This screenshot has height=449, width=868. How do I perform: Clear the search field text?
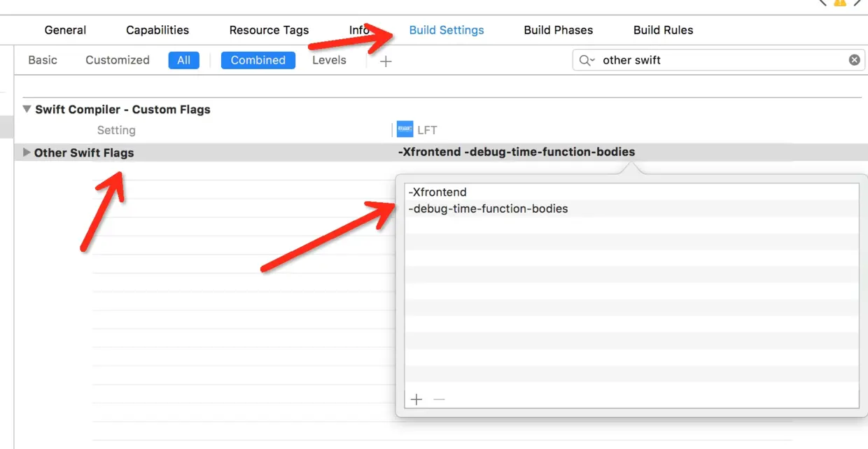854,60
